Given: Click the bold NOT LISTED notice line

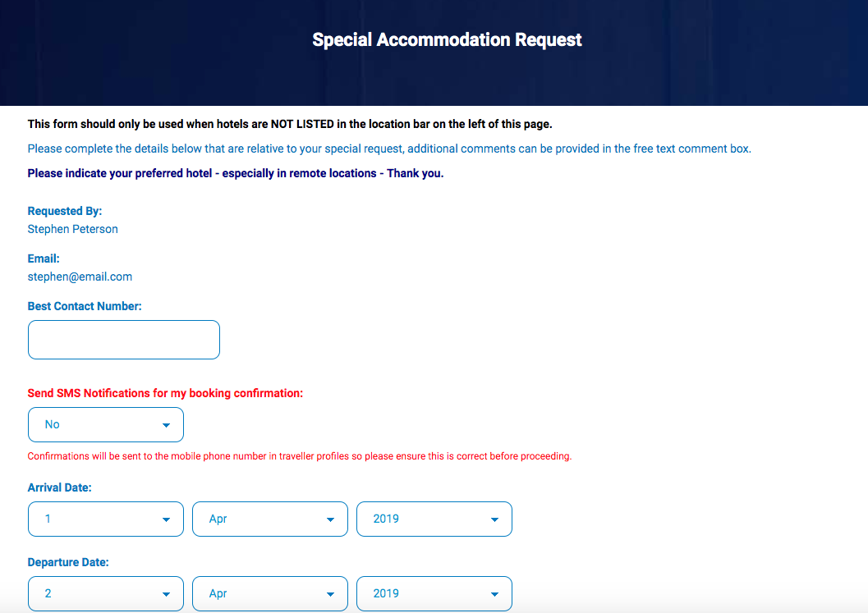Looking at the screenshot, I should point(290,124).
